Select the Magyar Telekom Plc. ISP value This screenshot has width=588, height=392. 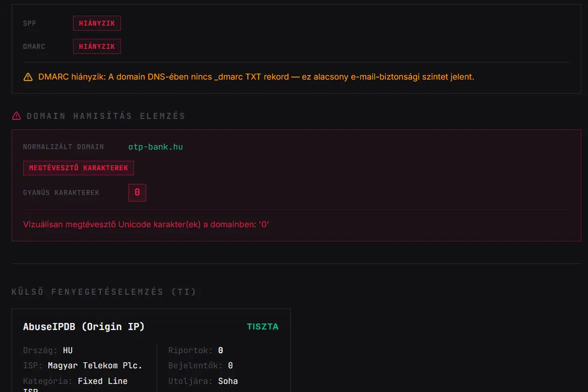[95, 365]
